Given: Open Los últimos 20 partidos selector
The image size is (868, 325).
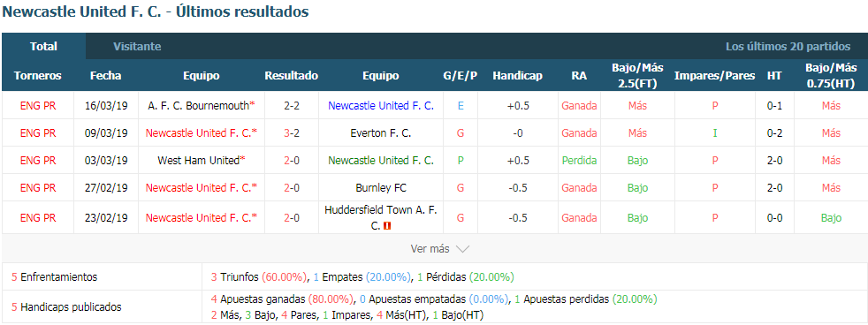Looking at the screenshot, I should (788, 47).
